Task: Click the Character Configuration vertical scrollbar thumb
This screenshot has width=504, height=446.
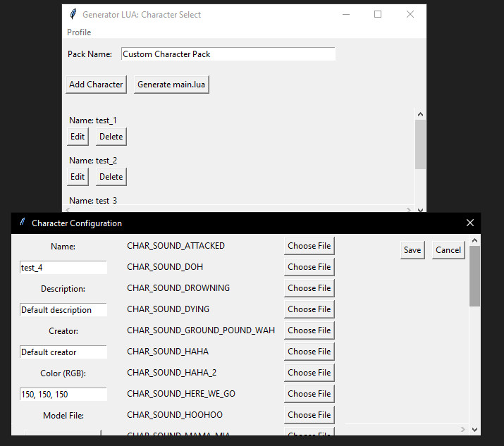Action: coord(474,276)
